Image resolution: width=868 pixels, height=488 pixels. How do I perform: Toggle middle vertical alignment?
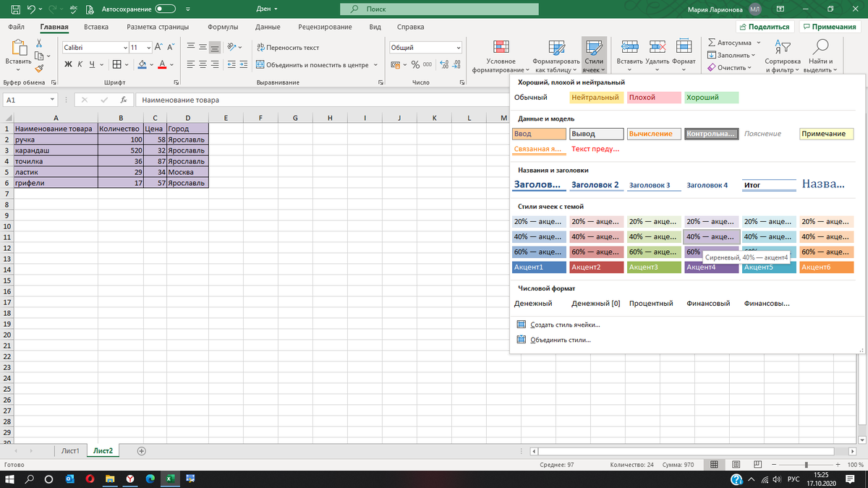(203, 47)
